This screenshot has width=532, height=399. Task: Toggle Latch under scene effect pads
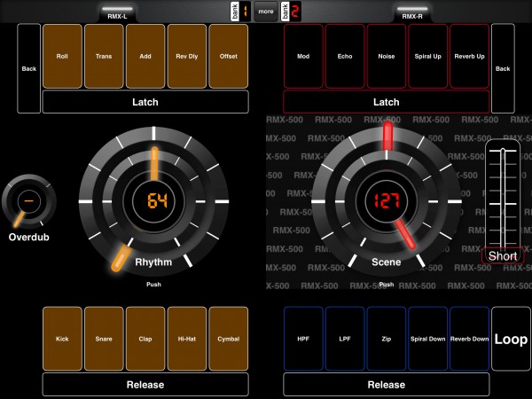[x=387, y=102]
